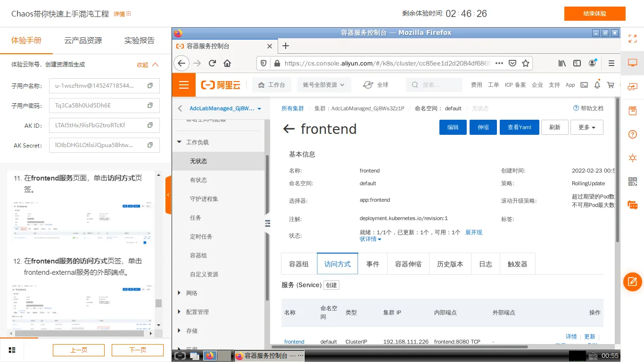
Task: Click 编辑 button
Action: tap(453, 127)
